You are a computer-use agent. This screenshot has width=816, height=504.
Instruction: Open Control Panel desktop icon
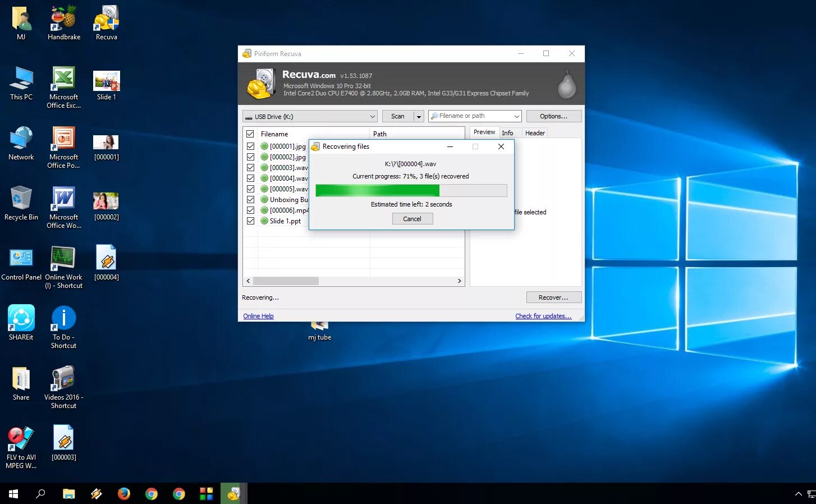tap(21, 263)
